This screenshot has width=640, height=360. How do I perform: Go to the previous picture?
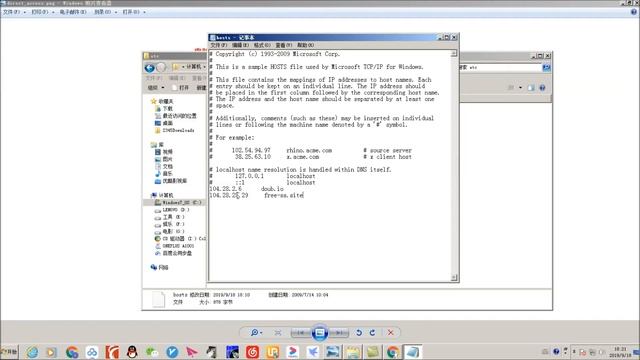tap(300, 333)
